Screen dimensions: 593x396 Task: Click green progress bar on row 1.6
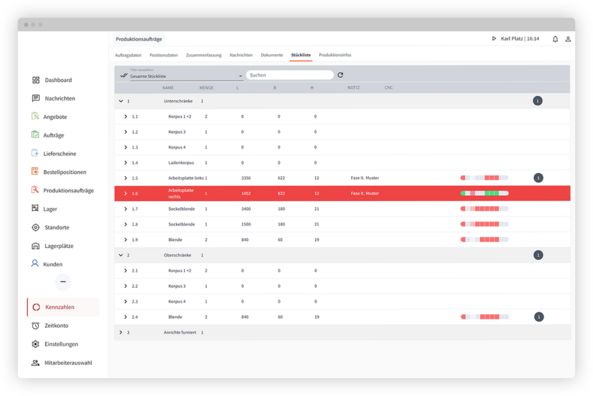[x=484, y=193]
